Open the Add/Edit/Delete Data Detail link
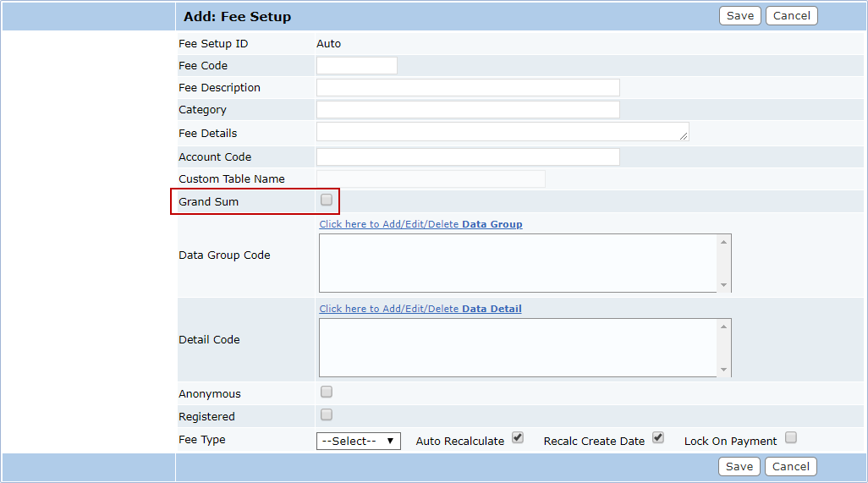868x483 pixels. pyautogui.click(x=420, y=309)
